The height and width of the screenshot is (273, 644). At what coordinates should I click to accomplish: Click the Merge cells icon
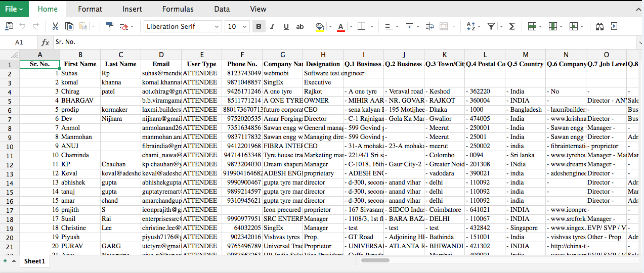coord(444,26)
